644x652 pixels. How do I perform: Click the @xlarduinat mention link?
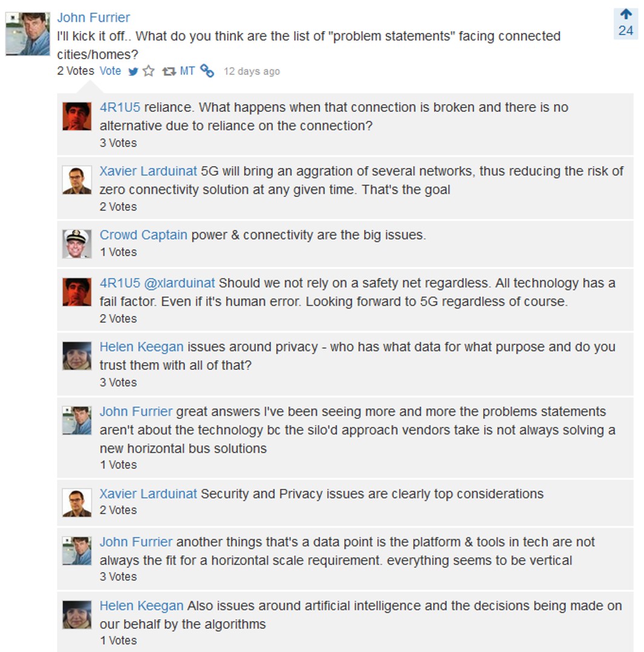[x=180, y=283]
